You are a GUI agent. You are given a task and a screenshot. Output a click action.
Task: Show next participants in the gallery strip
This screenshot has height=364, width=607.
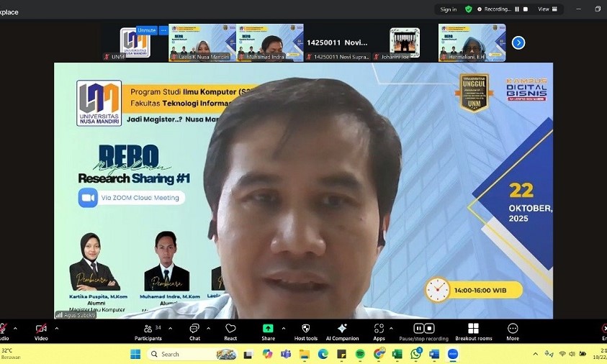pyautogui.click(x=518, y=42)
